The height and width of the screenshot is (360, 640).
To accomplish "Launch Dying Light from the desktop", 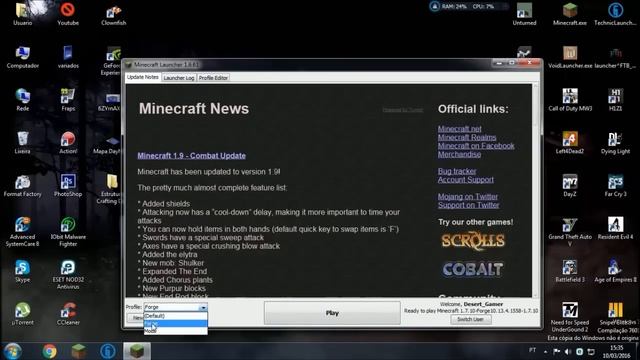I will tap(616, 142).
